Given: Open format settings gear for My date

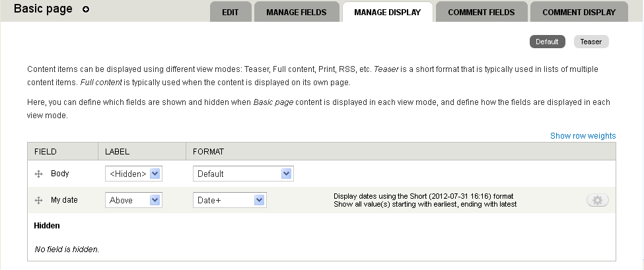Looking at the screenshot, I should (597, 200).
